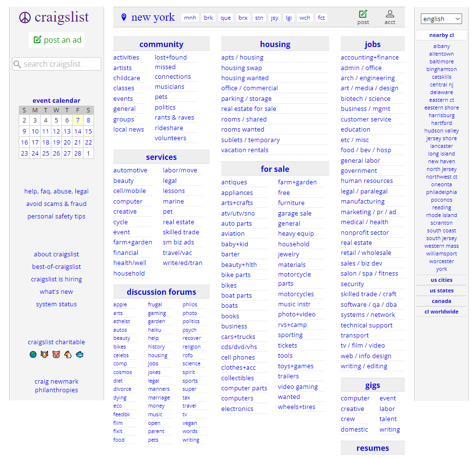
Task: Open the nonprofit sector jobs link
Action: coord(365,233)
